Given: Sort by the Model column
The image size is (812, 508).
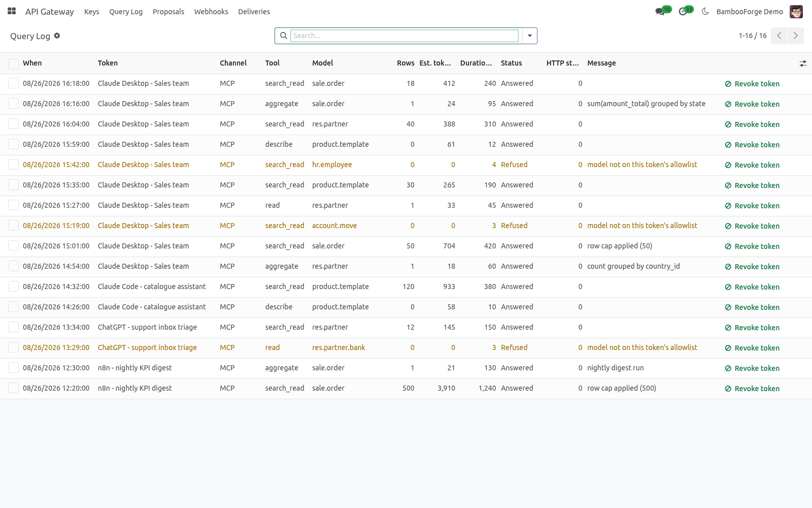Looking at the screenshot, I should (x=323, y=63).
